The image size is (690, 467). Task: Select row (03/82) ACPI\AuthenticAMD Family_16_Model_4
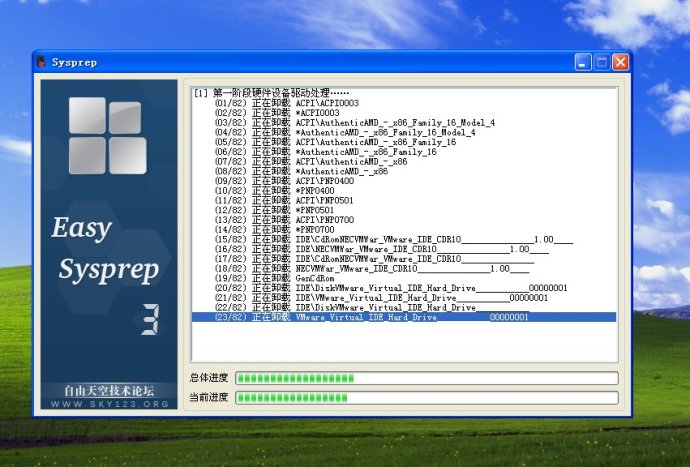404,122
